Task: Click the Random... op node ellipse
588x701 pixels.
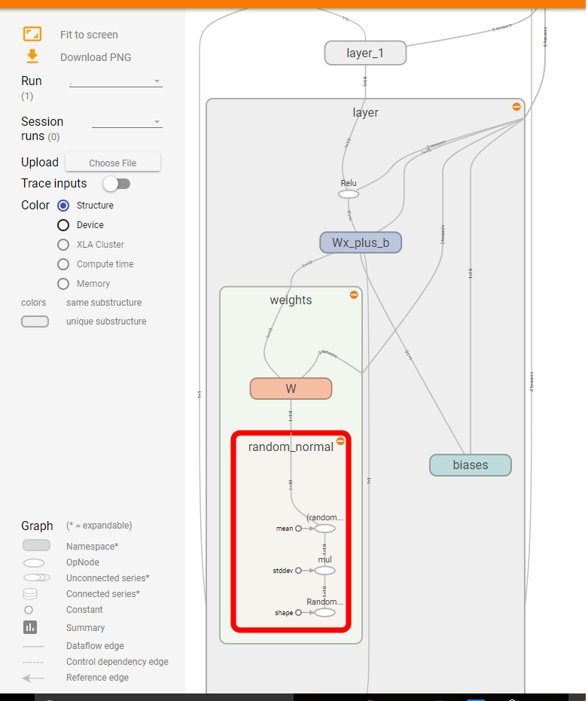Action: (324, 612)
